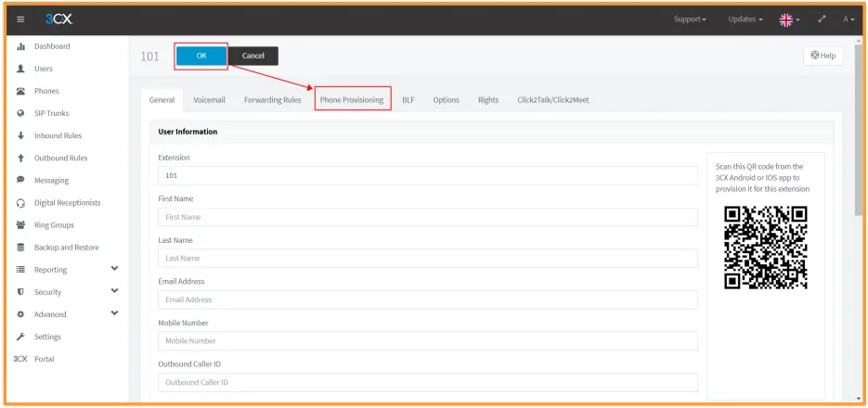Open the Click2Talk/Click2Meet tab
This screenshot has width=868, height=408.
click(553, 100)
